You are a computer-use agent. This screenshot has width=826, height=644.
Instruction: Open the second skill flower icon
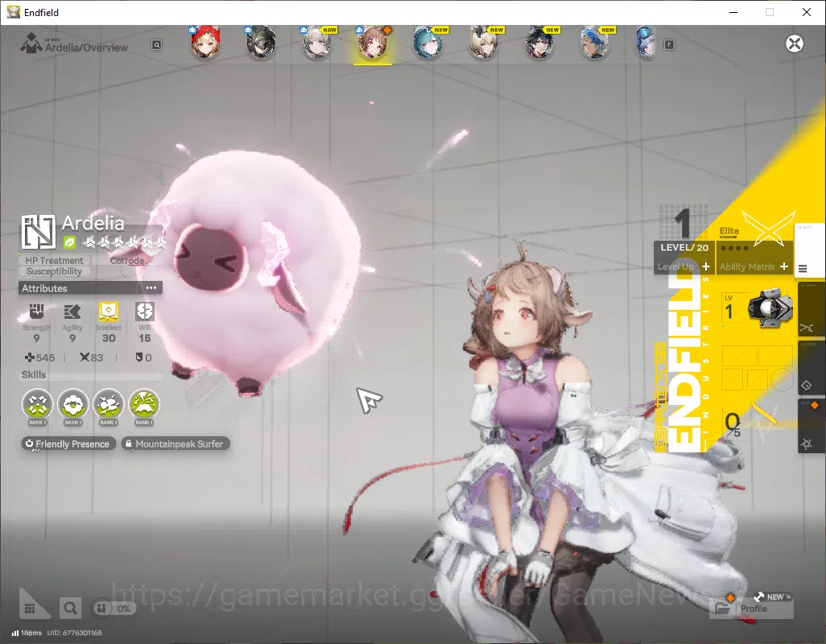(72, 404)
